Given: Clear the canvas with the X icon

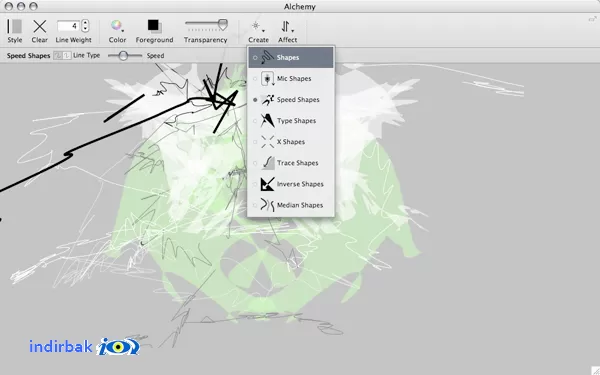Looking at the screenshot, I should point(39,26).
